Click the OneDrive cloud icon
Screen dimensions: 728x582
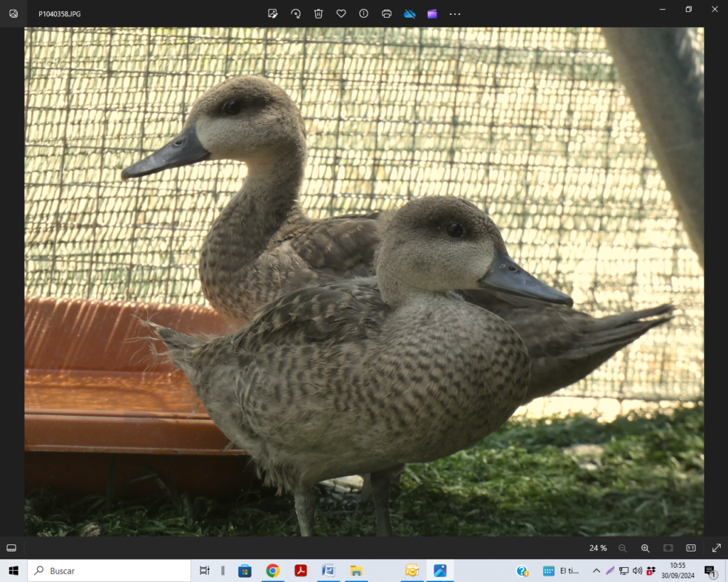[x=409, y=14]
